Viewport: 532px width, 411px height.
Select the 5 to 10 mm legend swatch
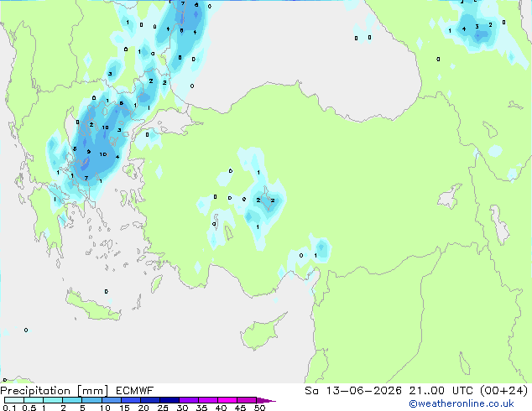tap(92, 400)
